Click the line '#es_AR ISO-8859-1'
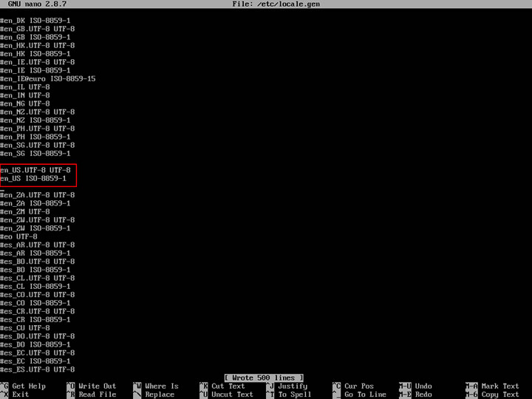532x399 pixels. [x=35, y=253]
